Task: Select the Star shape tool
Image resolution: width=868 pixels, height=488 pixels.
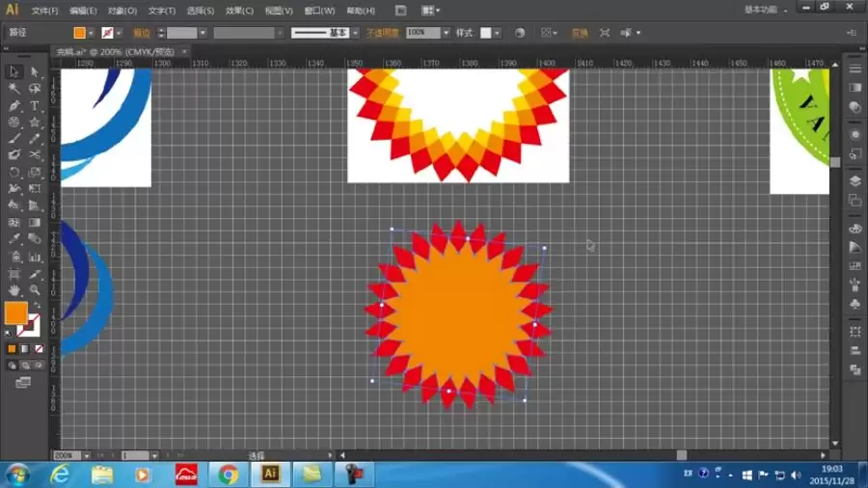Action: 35,122
